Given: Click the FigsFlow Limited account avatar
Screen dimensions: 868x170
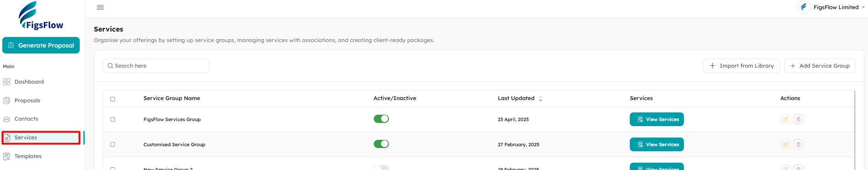Looking at the screenshot, I should tap(803, 7).
